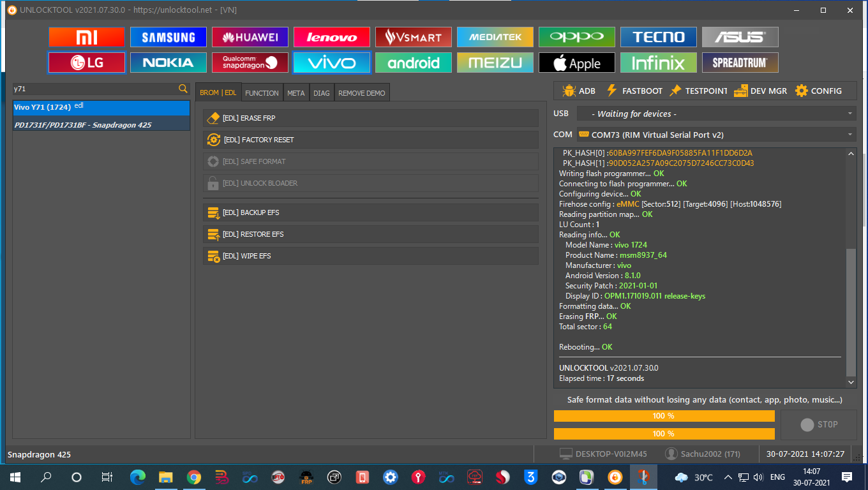The width and height of the screenshot is (868, 490).
Task: Open File Explorer from the taskbar
Action: click(166, 477)
